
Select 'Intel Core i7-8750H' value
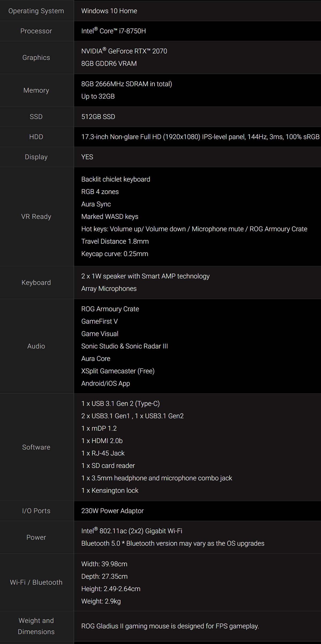[x=113, y=31]
